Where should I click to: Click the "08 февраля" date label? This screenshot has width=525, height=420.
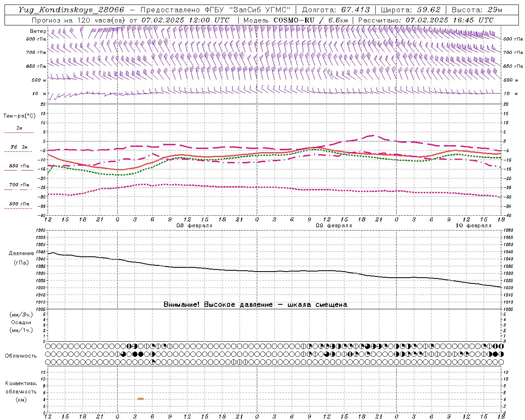click(x=194, y=226)
